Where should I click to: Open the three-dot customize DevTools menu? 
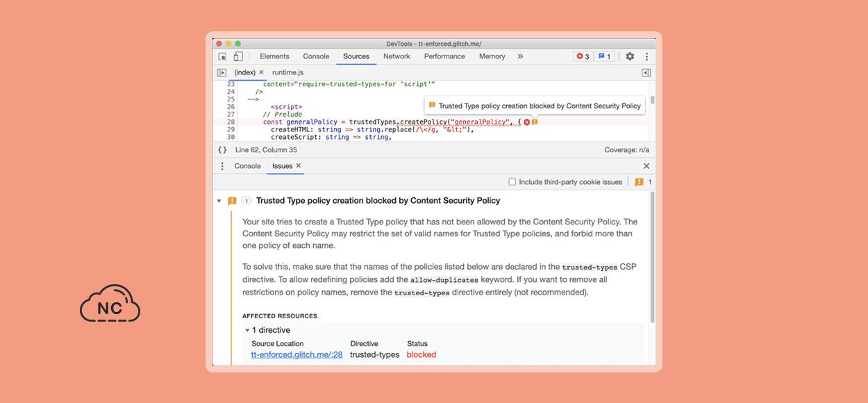coord(646,57)
